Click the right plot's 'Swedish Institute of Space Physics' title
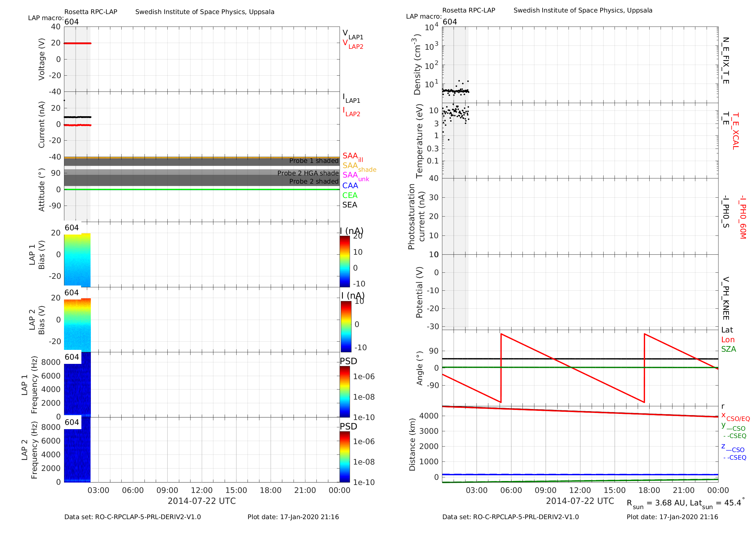Viewport: 756px width, 535px height. coord(583,10)
